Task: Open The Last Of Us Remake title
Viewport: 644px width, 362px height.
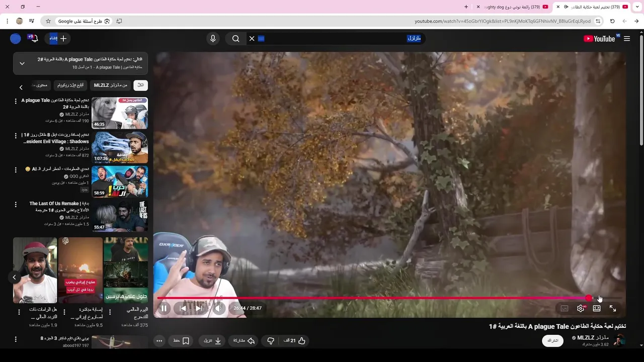Action: (59, 207)
